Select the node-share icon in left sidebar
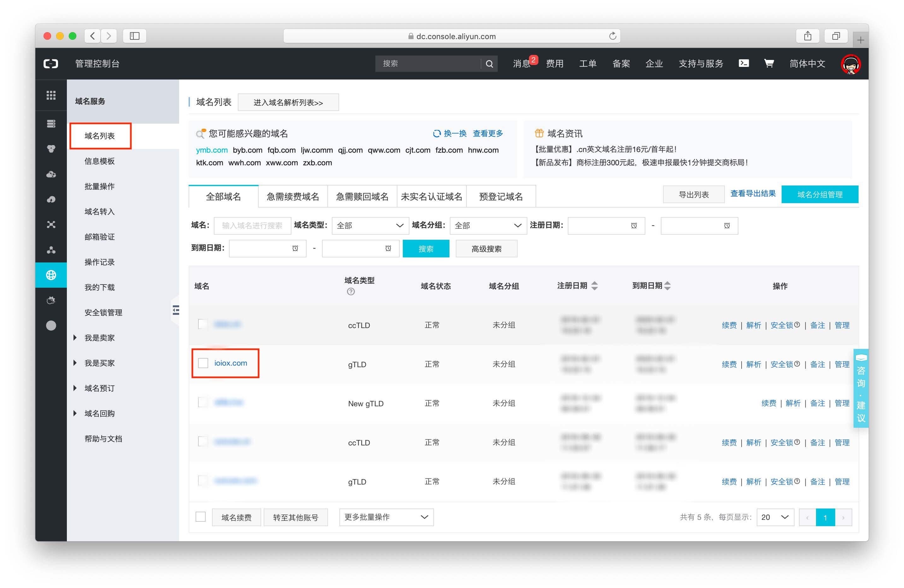904x588 pixels. point(51,250)
